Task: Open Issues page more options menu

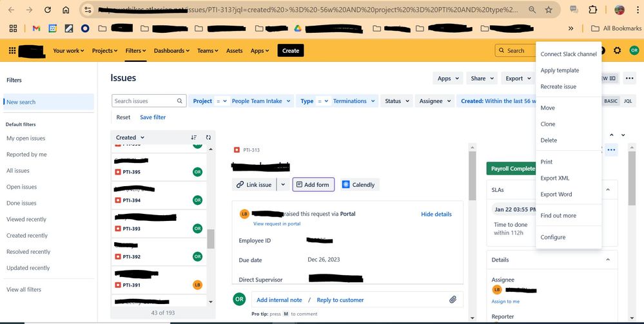Action: tap(629, 79)
